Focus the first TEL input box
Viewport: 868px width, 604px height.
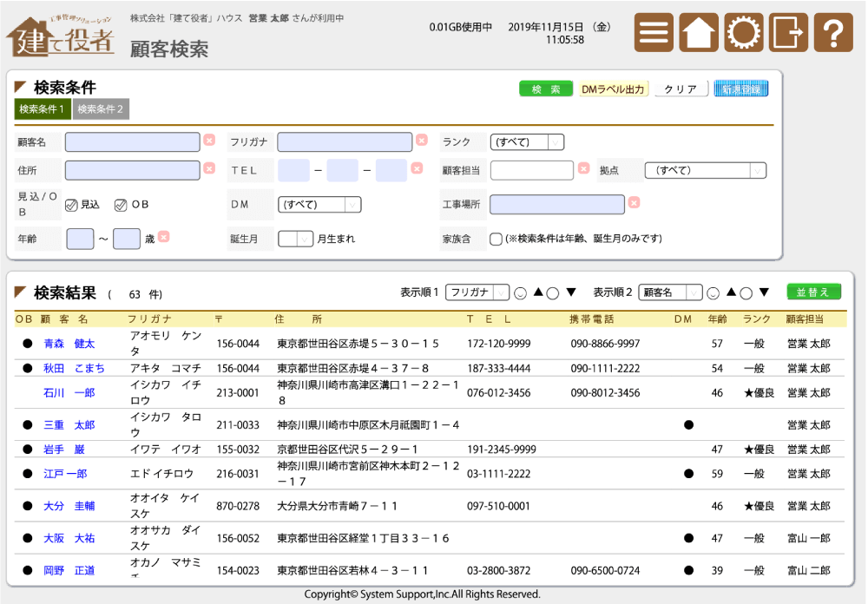pyautogui.click(x=293, y=170)
